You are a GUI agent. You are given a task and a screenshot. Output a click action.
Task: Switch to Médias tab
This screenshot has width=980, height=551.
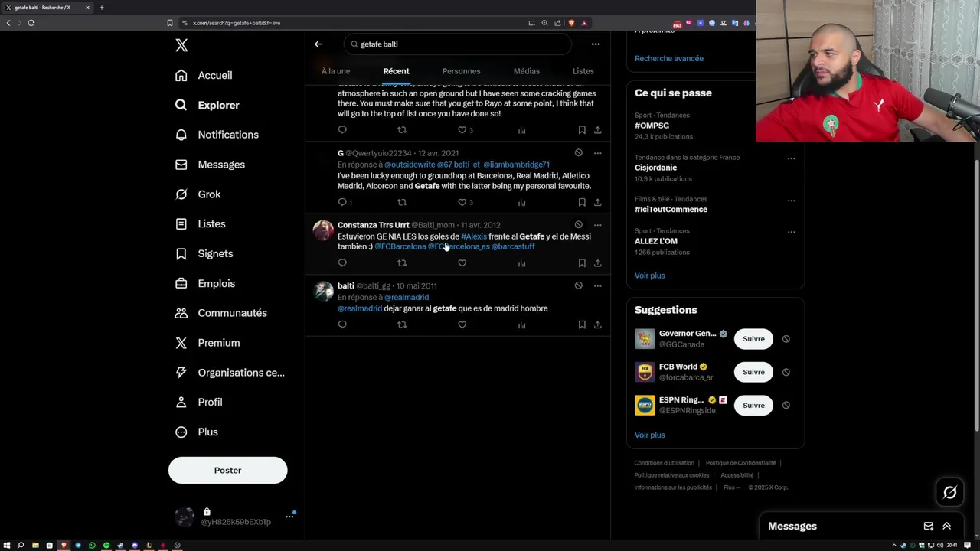tap(526, 71)
